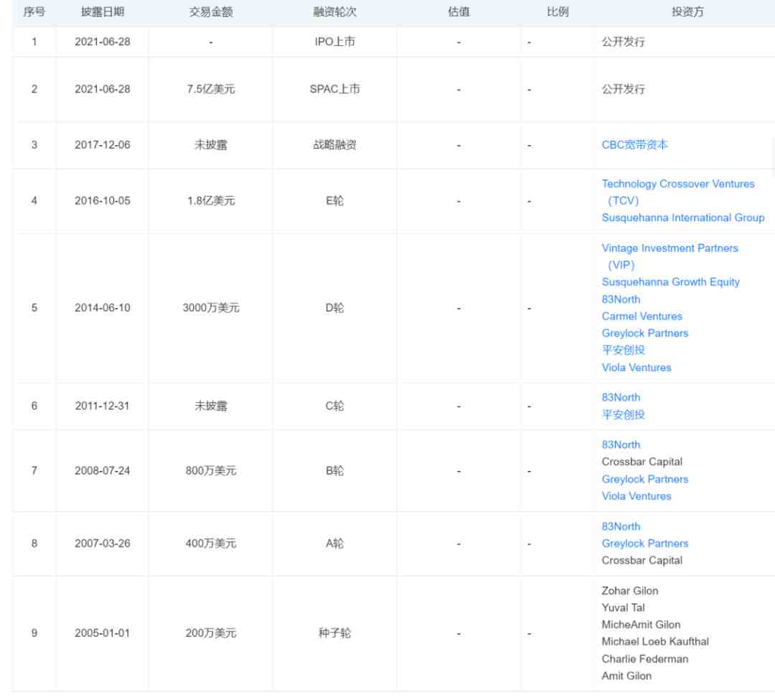Open Vintage Investment Partners (VIP) link
Viewport: 775px width, 700px height.
[670, 256]
